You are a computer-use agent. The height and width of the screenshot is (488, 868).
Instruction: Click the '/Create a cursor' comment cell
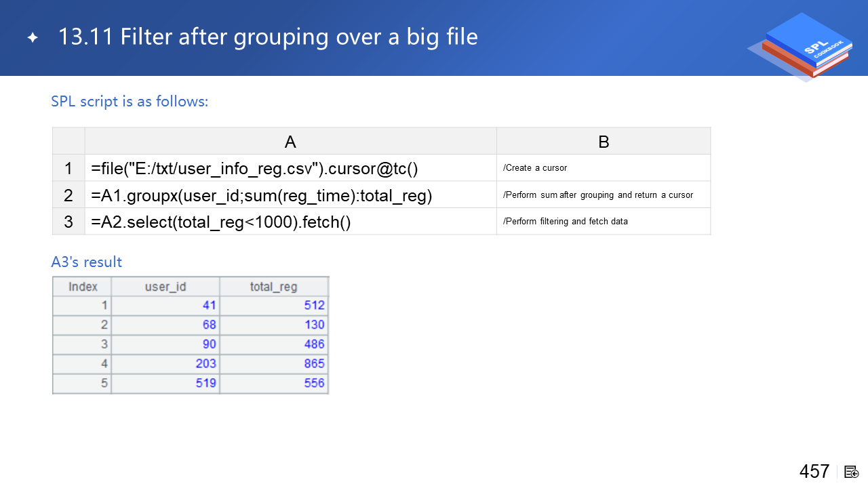click(535, 168)
